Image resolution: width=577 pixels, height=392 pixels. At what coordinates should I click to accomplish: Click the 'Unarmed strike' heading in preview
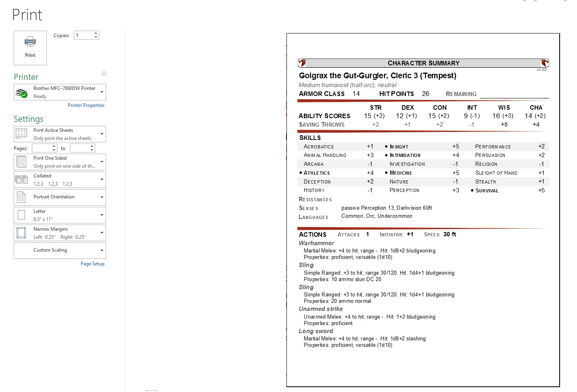[321, 309]
